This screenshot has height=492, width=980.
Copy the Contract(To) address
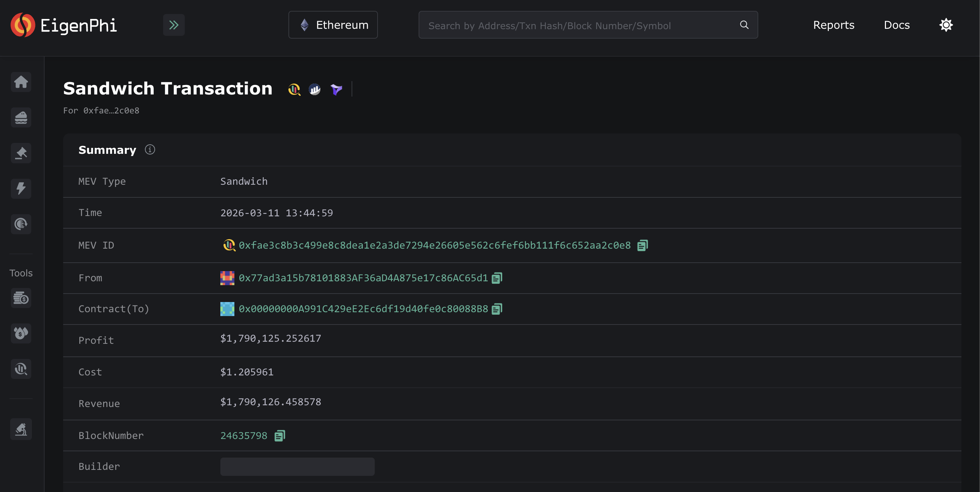point(497,309)
